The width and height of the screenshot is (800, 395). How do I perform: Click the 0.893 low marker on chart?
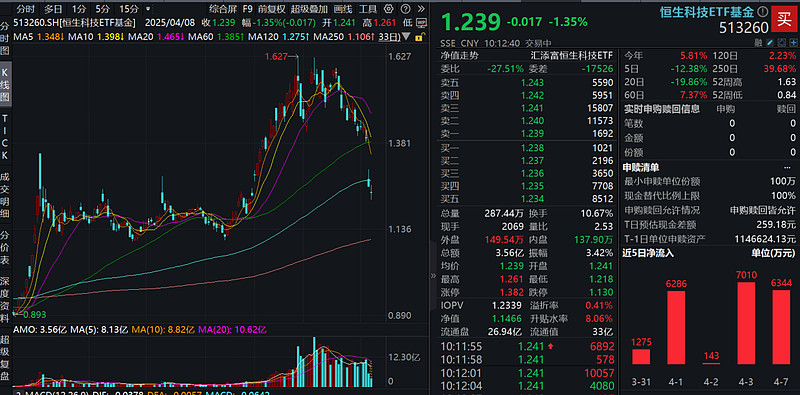coord(30,315)
